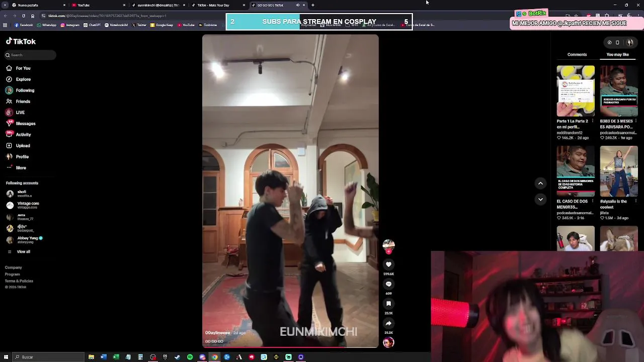
Task: Open followed account shofi
Action: point(19,194)
